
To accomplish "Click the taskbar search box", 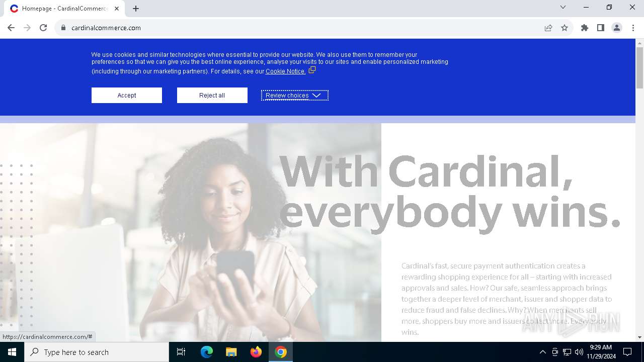I will coord(97,352).
